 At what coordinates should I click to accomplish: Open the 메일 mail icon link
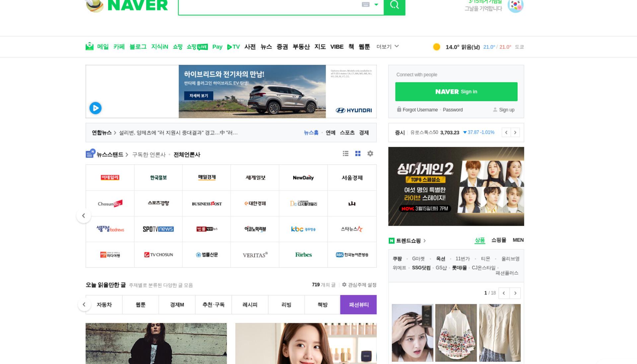click(x=90, y=46)
